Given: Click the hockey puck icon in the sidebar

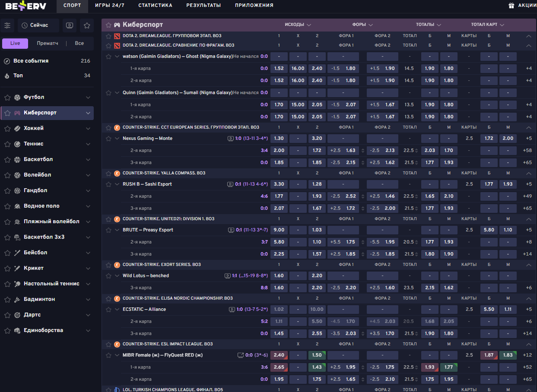Looking at the screenshot, I should (17, 128).
